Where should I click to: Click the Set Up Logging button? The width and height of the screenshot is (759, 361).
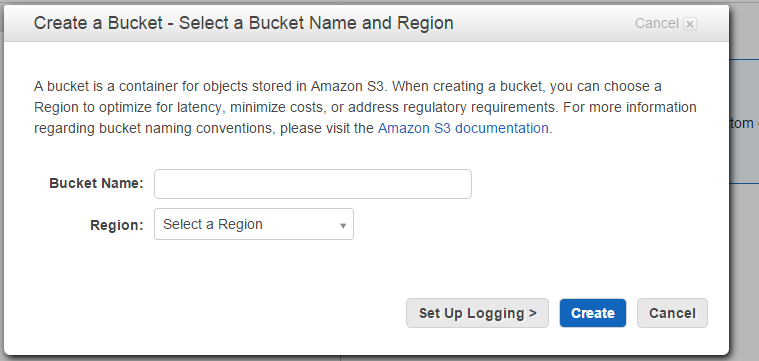(477, 313)
